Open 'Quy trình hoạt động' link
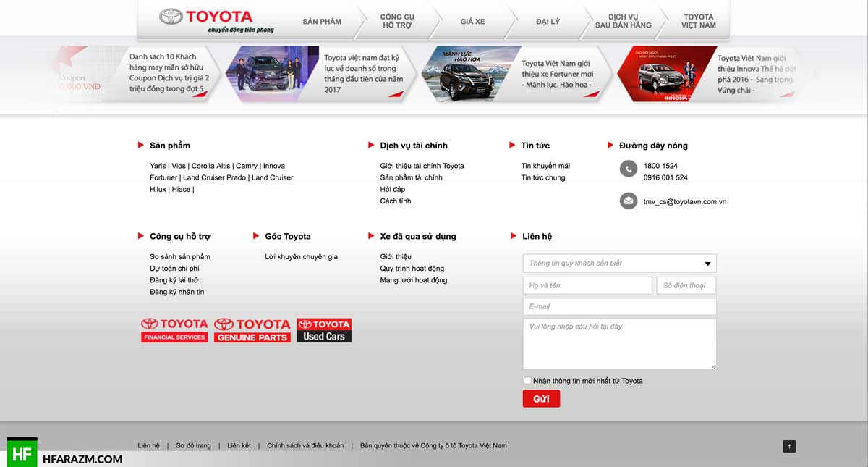This screenshot has width=868, height=467. pyautogui.click(x=412, y=268)
